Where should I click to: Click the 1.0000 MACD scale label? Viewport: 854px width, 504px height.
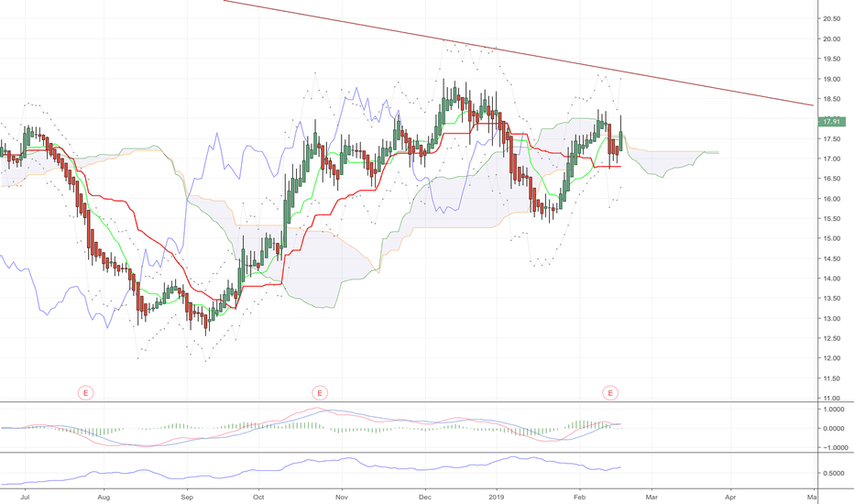pyautogui.click(x=833, y=410)
